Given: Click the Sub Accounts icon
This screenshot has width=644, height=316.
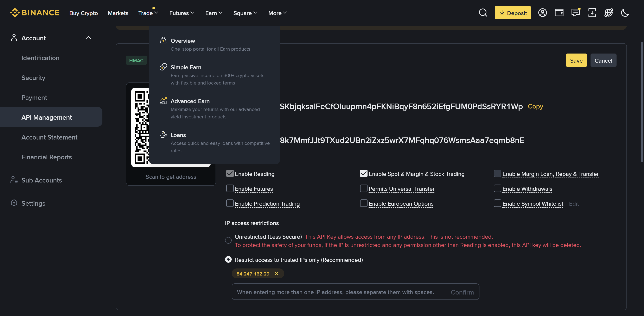Looking at the screenshot, I should (x=14, y=180).
